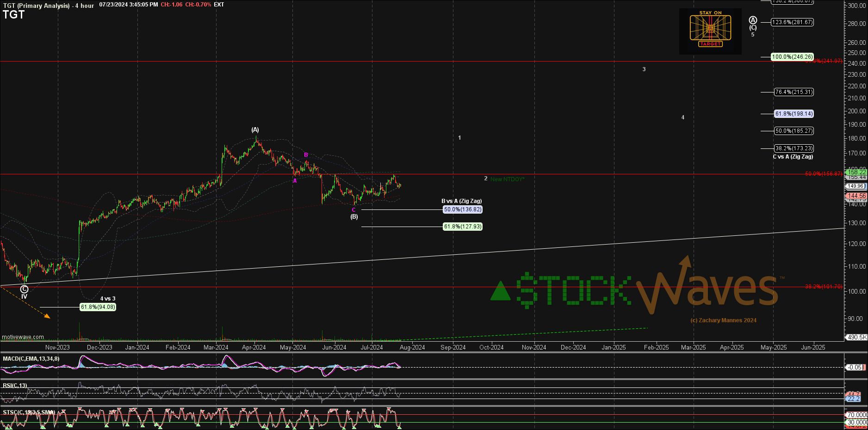The width and height of the screenshot is (868, 430).
Task: Click the magenta C wave label
Action: coord(354,210)
